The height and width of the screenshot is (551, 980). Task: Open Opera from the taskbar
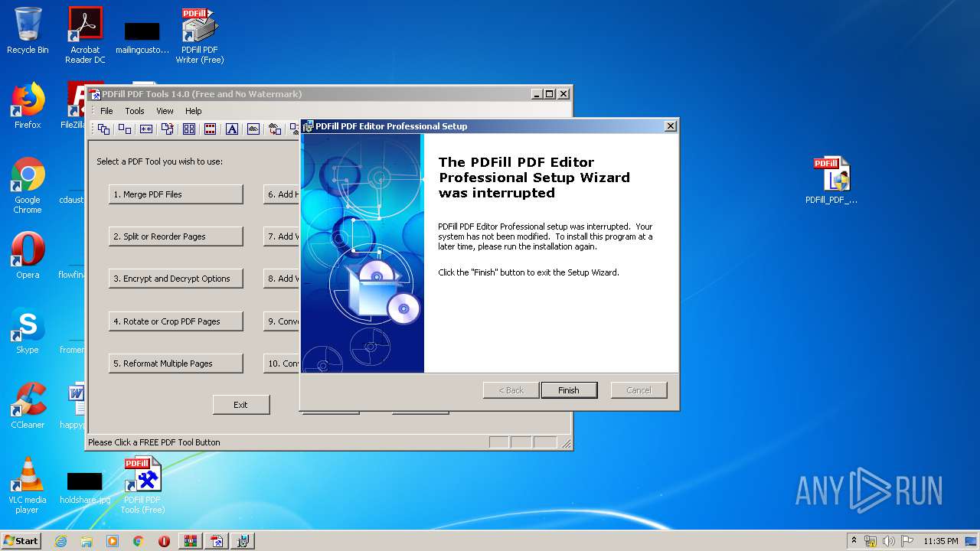click(164, 541)
